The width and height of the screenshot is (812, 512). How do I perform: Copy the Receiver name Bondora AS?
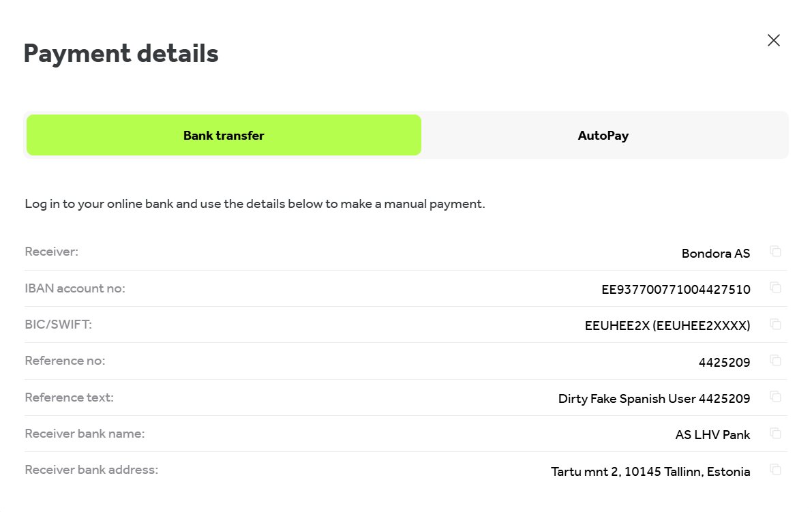[775, 252]
